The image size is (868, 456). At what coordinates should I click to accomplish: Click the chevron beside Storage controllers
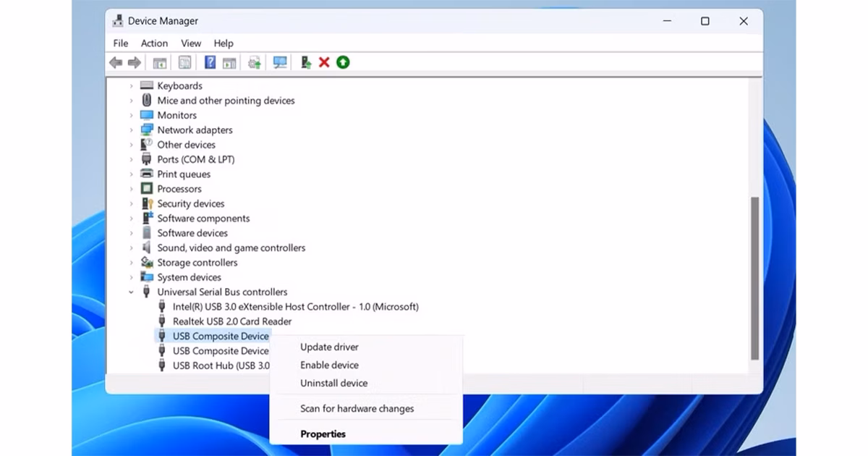131,263
